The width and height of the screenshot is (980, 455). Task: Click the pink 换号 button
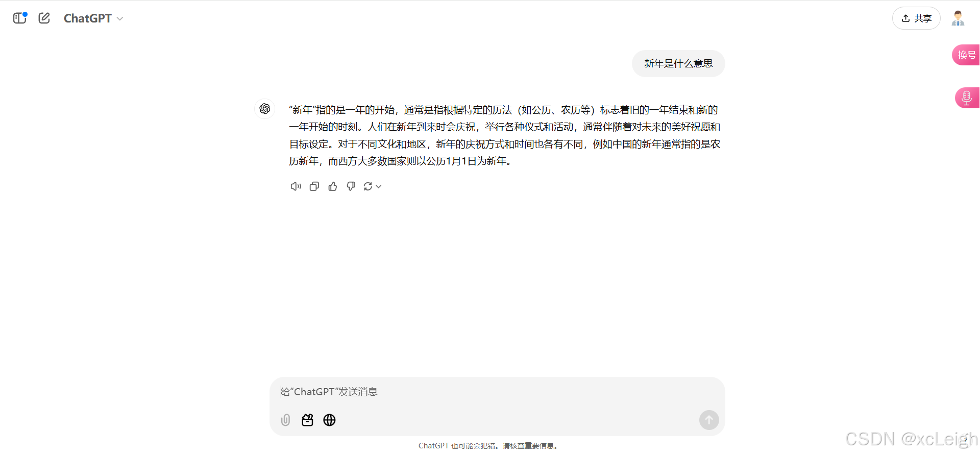click(966, 55)
